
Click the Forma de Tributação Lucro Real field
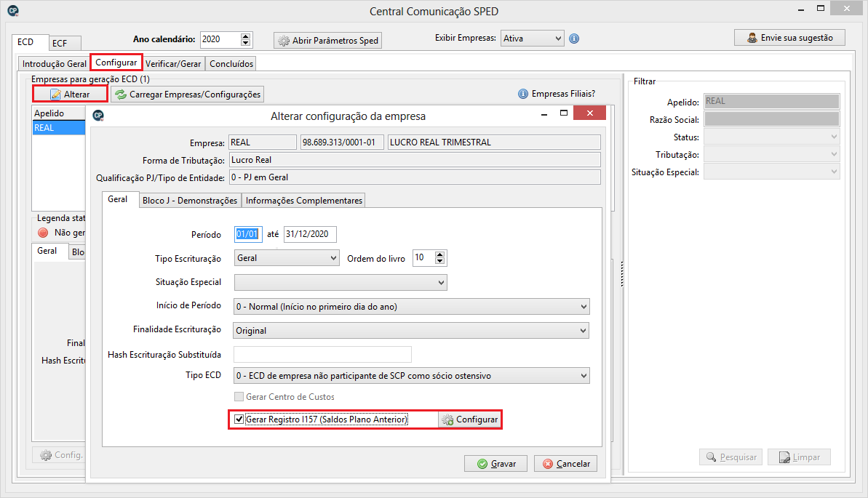(x=415, y=160)
